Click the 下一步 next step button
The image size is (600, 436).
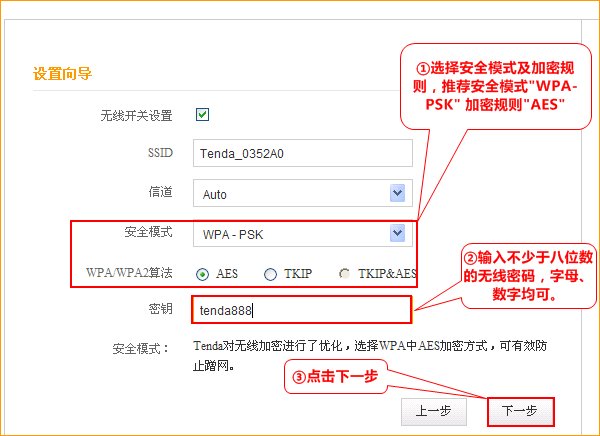520,412
